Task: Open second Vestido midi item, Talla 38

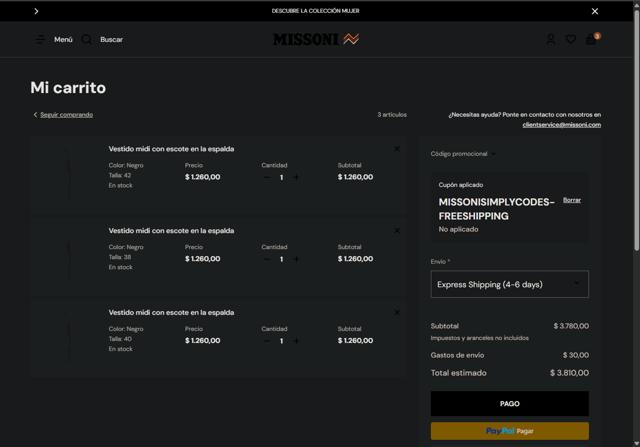Action: click(x=171, y=231)
